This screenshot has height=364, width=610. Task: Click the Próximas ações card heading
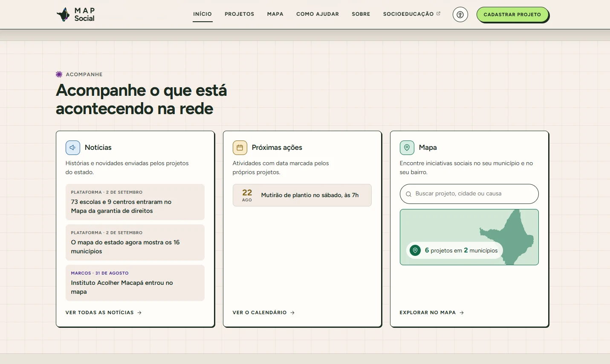[277, 148]
